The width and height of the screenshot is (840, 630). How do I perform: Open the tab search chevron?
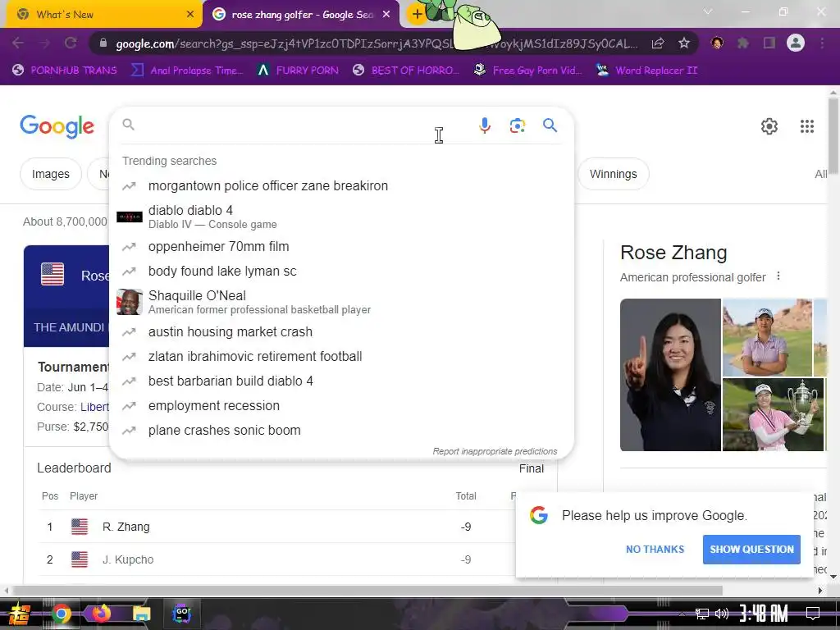pos(708,11)
